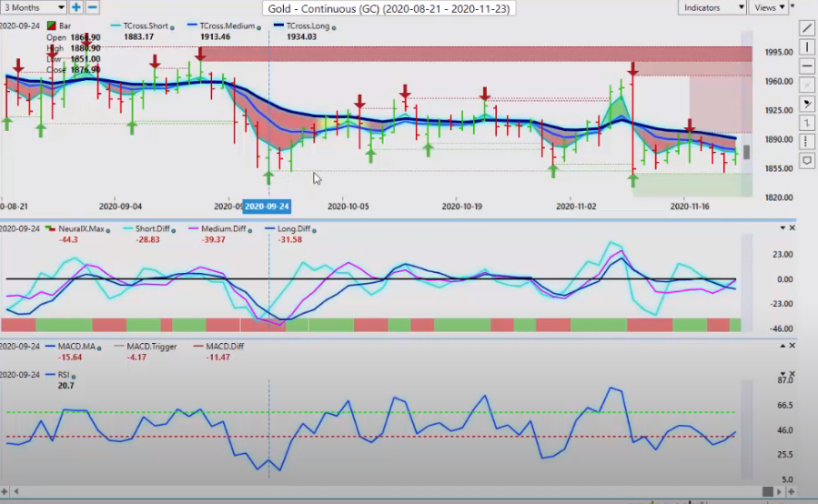This screenshot has height=504, width=818.
Task: Click the TCross.Medium legend label
Action: click(x=227, y=25)
